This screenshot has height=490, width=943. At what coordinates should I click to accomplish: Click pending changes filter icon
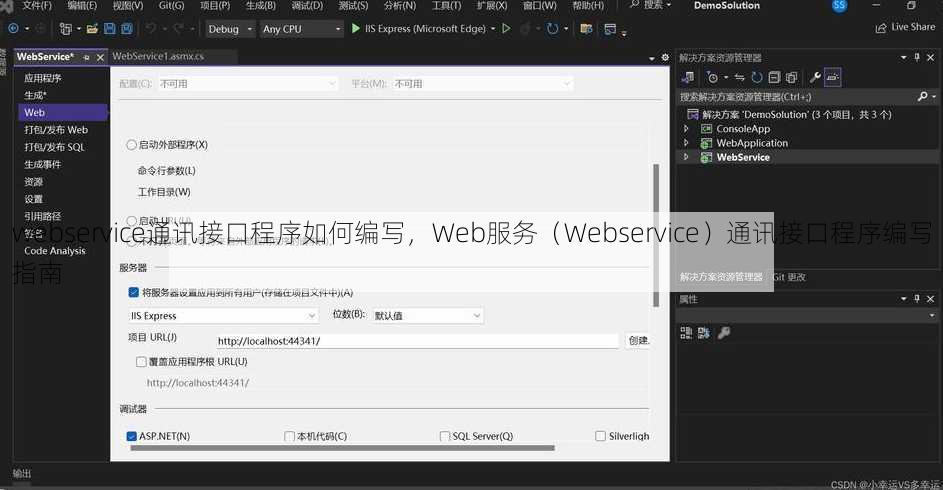713,77
